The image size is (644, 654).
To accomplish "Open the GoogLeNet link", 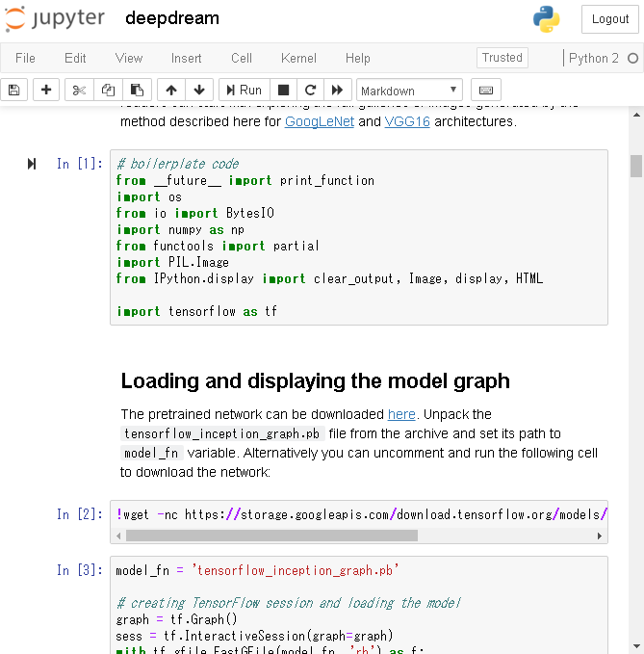I will (x=319, y=121).
